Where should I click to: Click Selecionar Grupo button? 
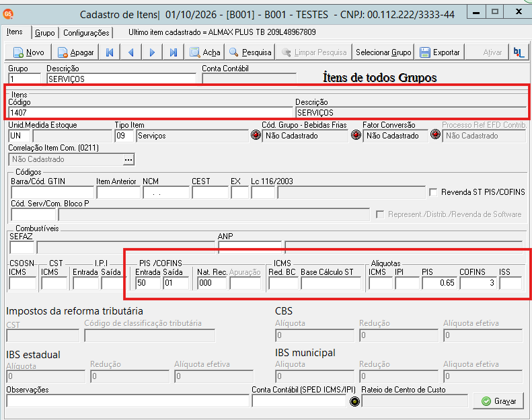[383, 52]
